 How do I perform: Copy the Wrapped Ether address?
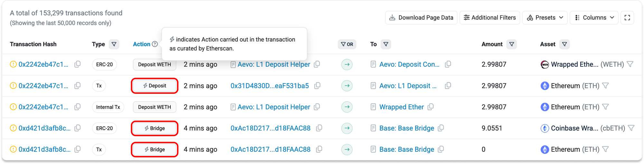[431, 107]
